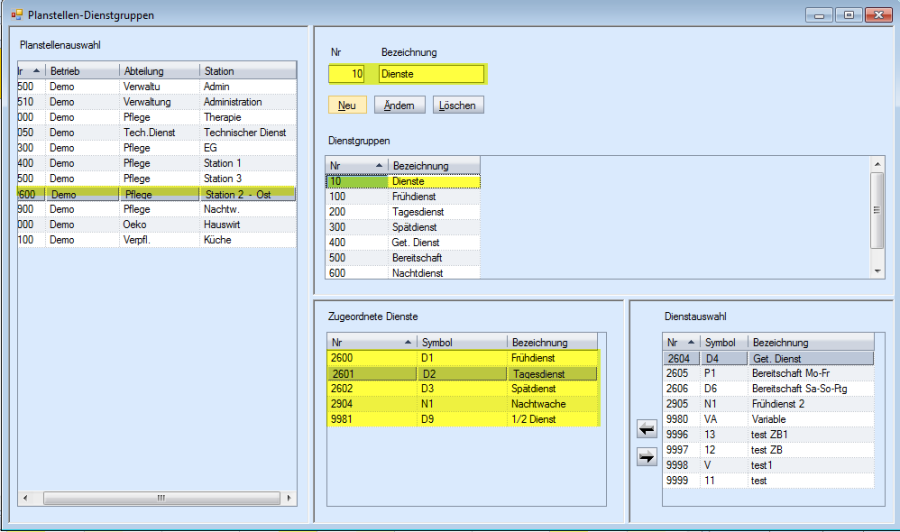Click the left arrow assign button

pyautogui.click(x=646, y=429)
